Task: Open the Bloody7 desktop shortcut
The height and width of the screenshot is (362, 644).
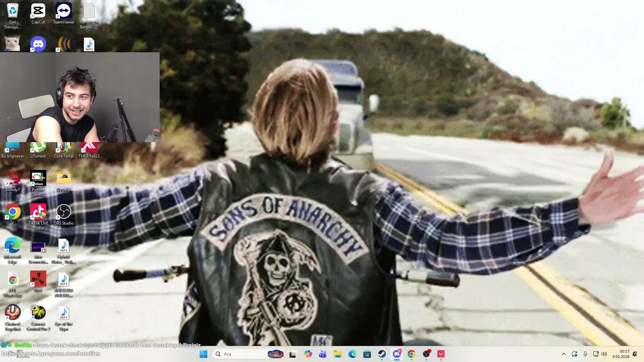Action: tap(13, 182)
